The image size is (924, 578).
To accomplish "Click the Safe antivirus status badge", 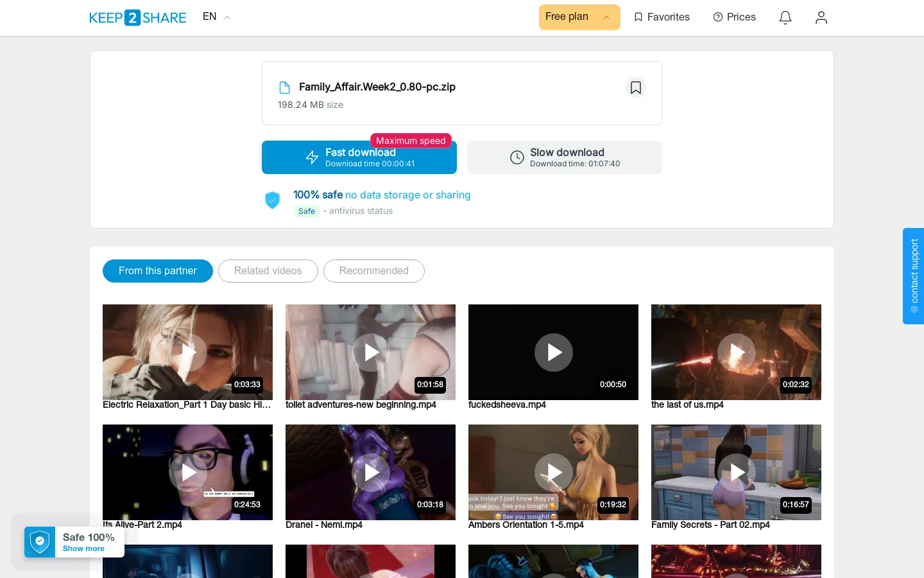I will pos(307,211).
